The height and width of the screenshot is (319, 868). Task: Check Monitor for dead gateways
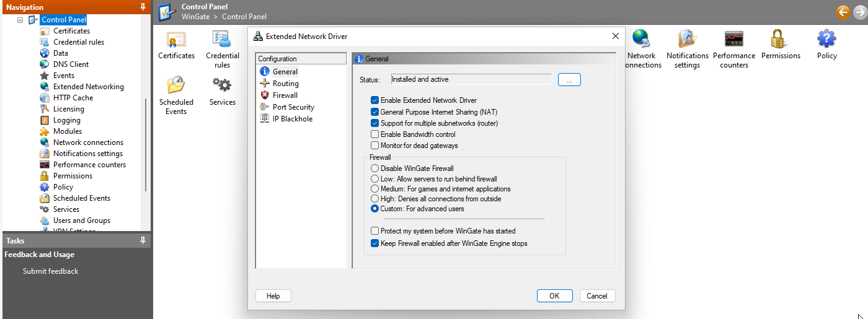[x=374, y=146]
